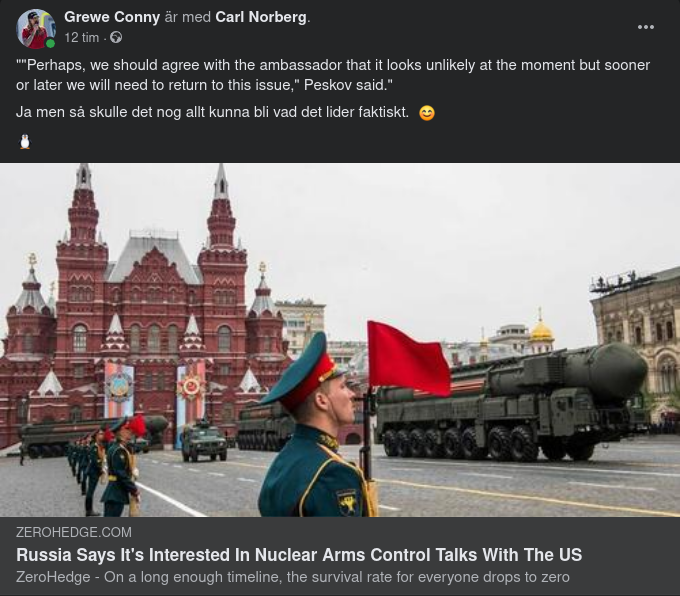Click the globe public-privacy icon
This screenshot has width=680, height=596.
pos(116,38)
